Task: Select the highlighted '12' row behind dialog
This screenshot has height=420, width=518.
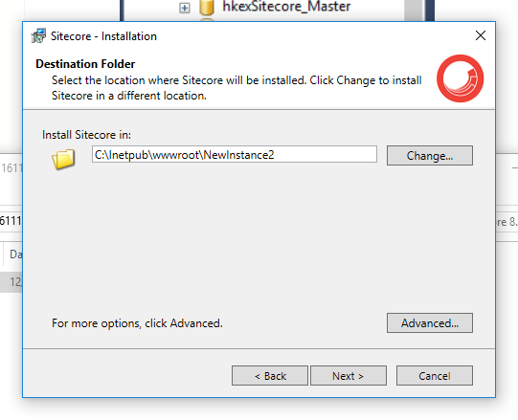Action: [x=11, y=282]
